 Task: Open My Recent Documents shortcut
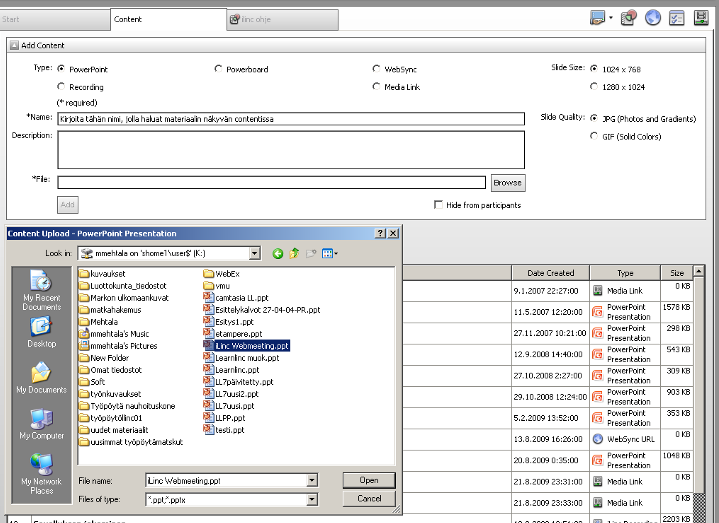coord(41,291)
